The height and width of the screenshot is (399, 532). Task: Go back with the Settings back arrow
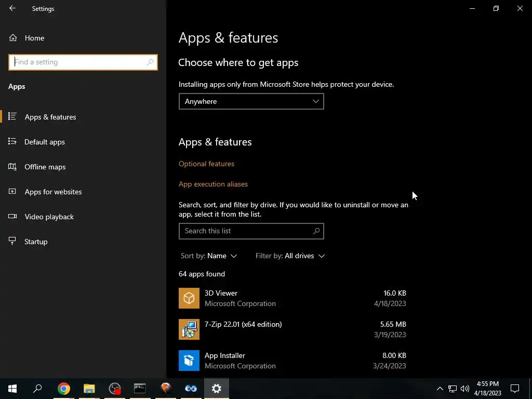(12, 8)
